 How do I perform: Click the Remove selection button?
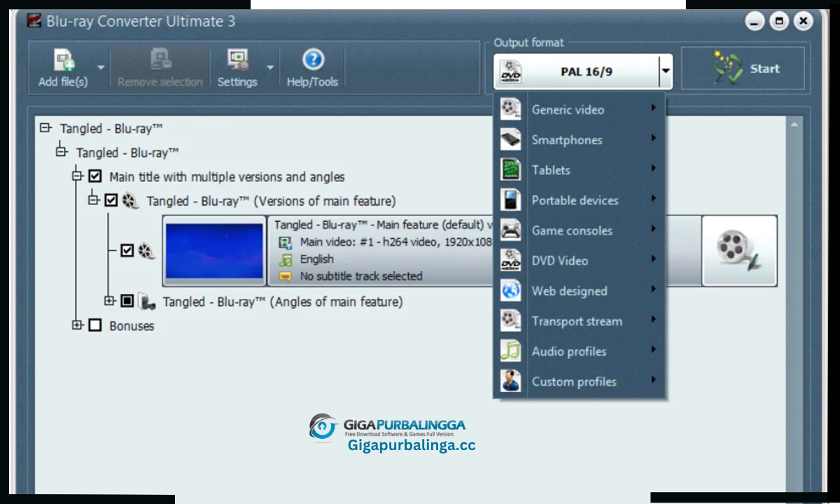tap(160, 68)
